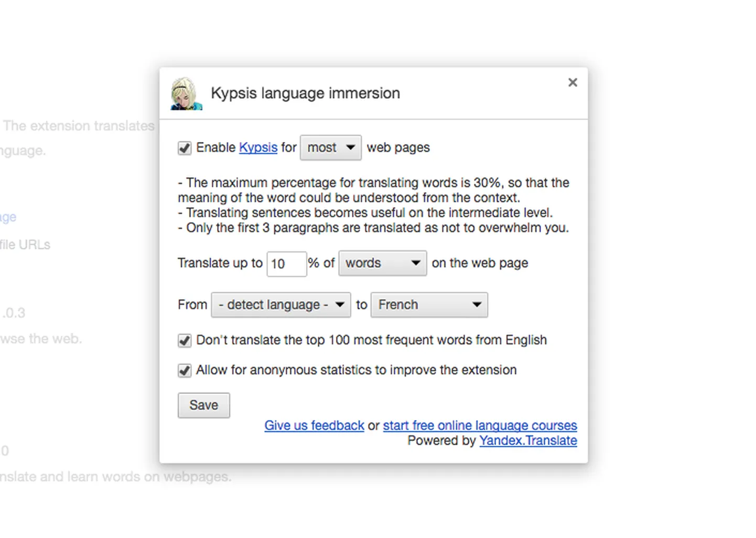Viewport: 756px width, 538px height.
Task: Toggle the Enable Kypsis checkbox
Action: coord(185,148)
